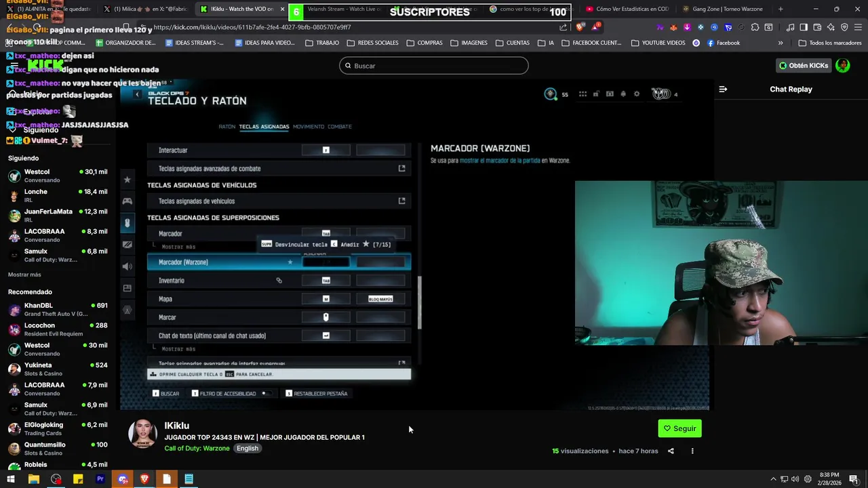Click the streamer webcam overlay thumbnail
The width and height of the screenshot is (868, 488).
pyautogui.click(x=721, y=263)
